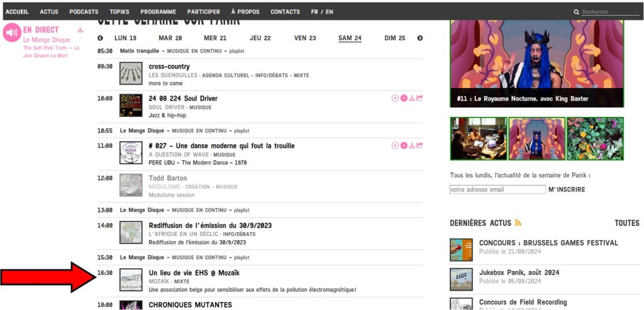Click download icon next to EN DIRECT
The image size is (644, 310).
[x=80, y=30]
